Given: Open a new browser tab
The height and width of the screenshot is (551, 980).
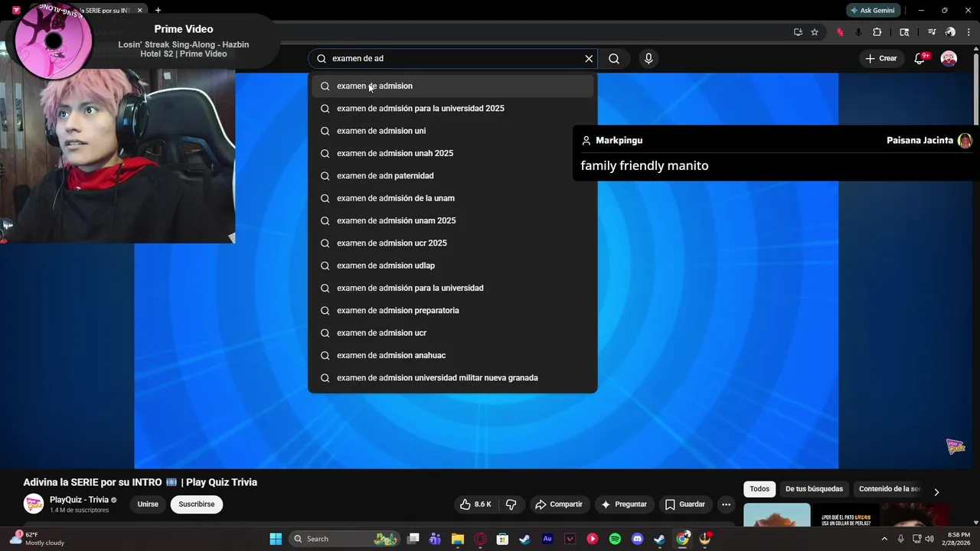Looking at the screenshot, I should [158, 11].
